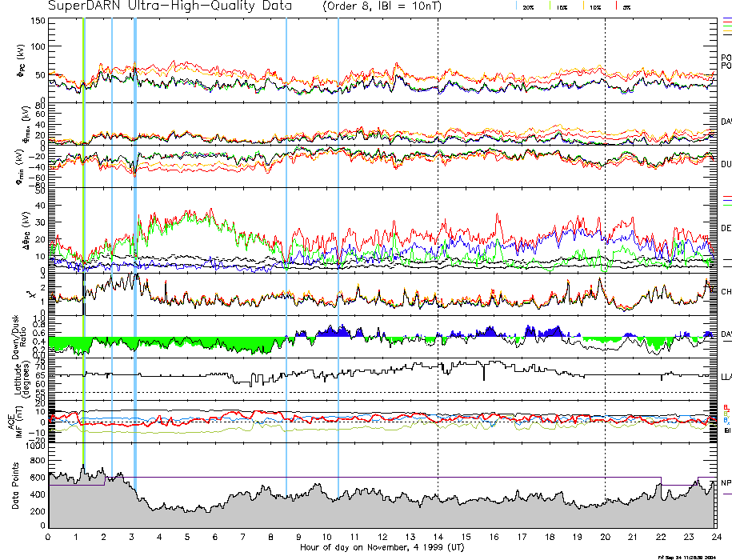The image size is (732, 560).
Task: Click the thick blue vertical marker near hour 3
Action: [134, 240]
